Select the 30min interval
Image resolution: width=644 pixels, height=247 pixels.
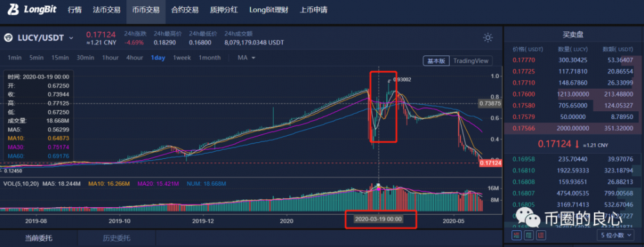tap(85, 58)
